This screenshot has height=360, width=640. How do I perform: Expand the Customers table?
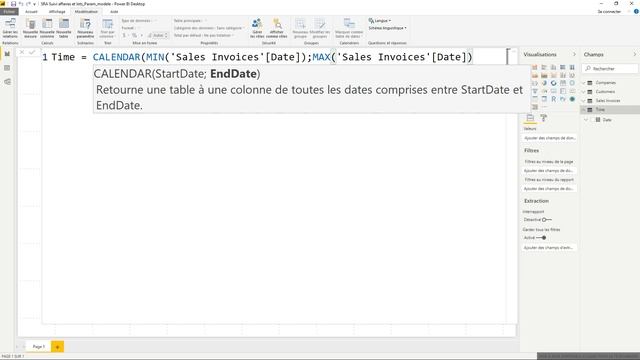584,91
